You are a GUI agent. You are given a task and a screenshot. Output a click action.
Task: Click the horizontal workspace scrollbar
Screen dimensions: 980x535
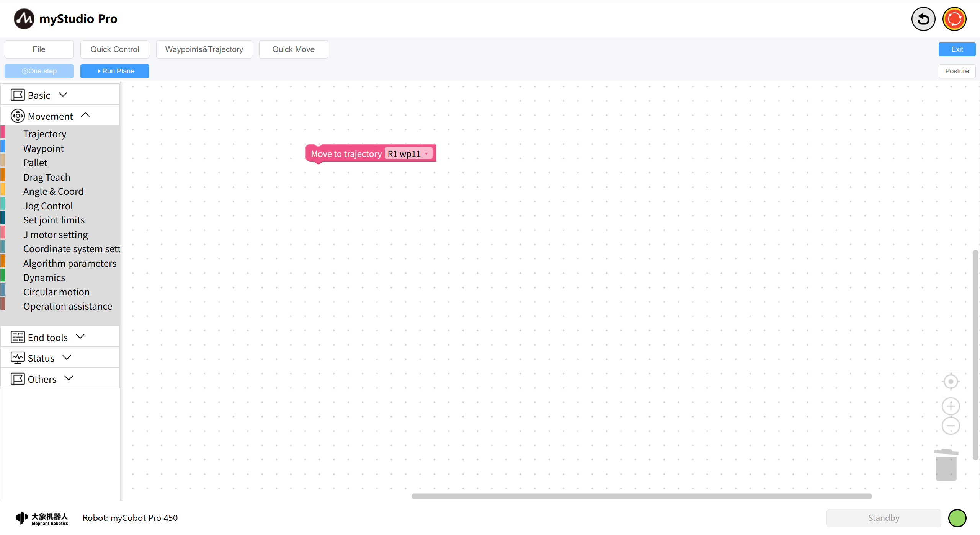[642, 496]
